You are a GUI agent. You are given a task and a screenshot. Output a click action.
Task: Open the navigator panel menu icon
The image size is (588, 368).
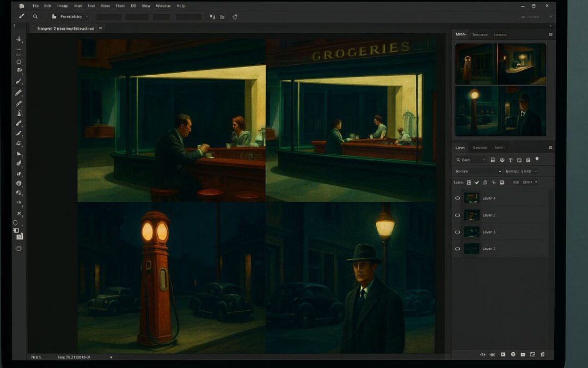click(550, 34)
